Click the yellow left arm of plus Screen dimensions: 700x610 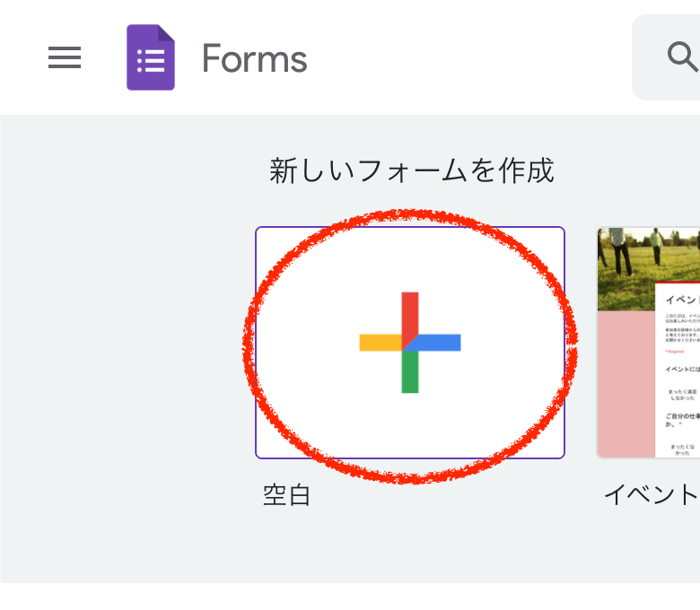click(378, 342)
